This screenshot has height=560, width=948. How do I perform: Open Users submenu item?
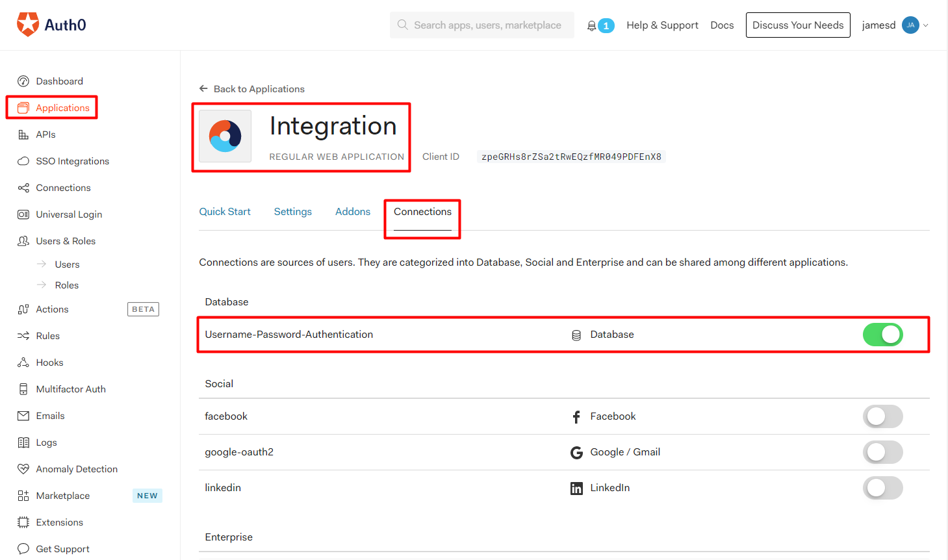pos(68,264)
